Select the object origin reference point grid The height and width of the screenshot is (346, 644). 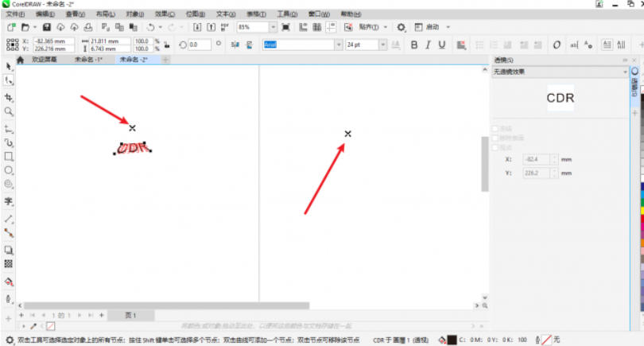[12, 45]
